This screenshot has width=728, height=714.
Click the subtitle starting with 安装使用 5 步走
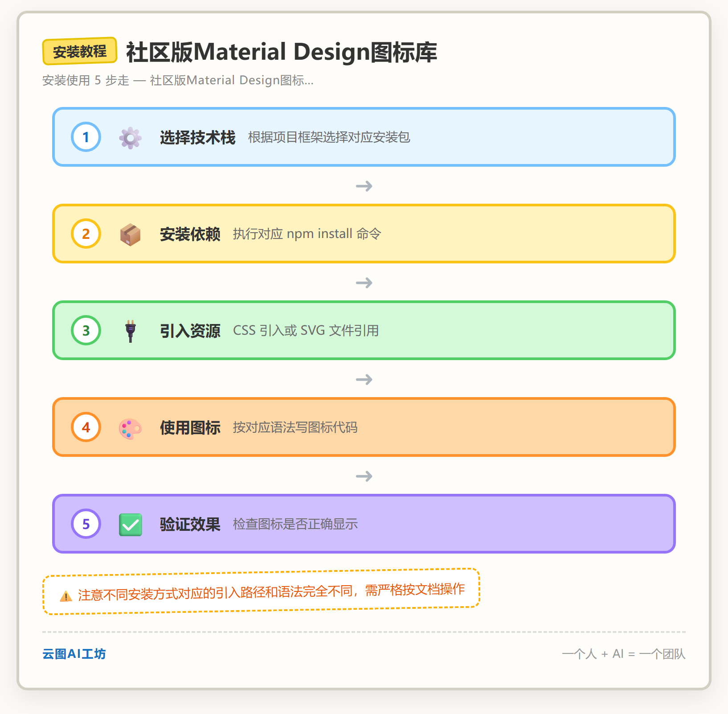[x=178, y=80]
